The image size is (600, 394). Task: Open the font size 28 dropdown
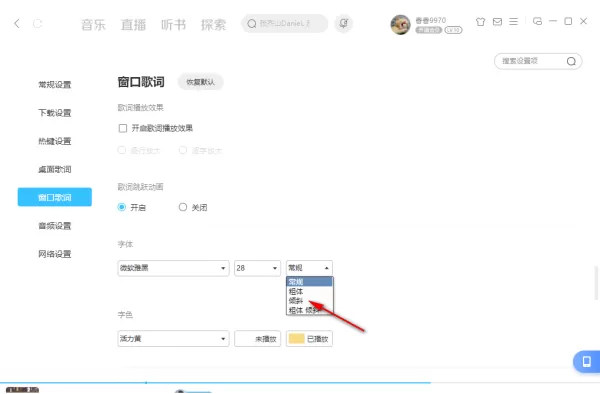tap(258, 268)
